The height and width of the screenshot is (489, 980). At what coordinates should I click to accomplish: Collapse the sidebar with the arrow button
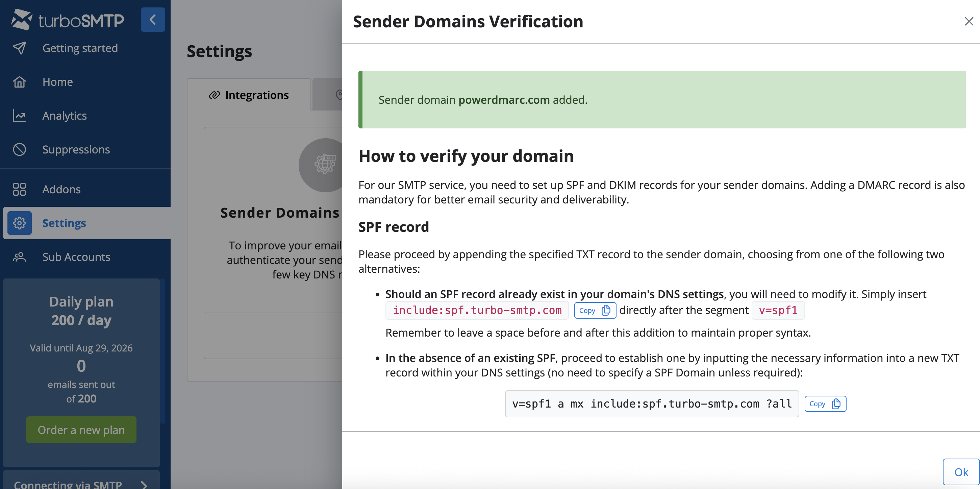tap(153, 19)
